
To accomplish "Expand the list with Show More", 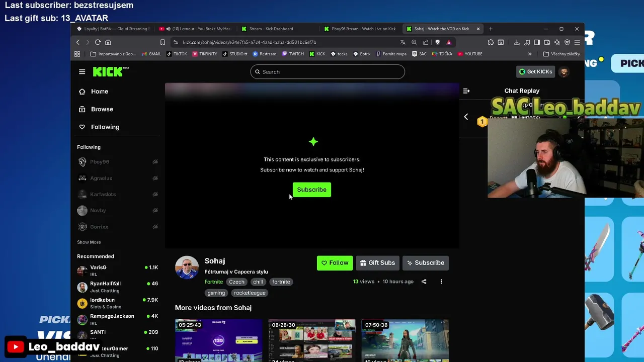I will coord(89,242).
